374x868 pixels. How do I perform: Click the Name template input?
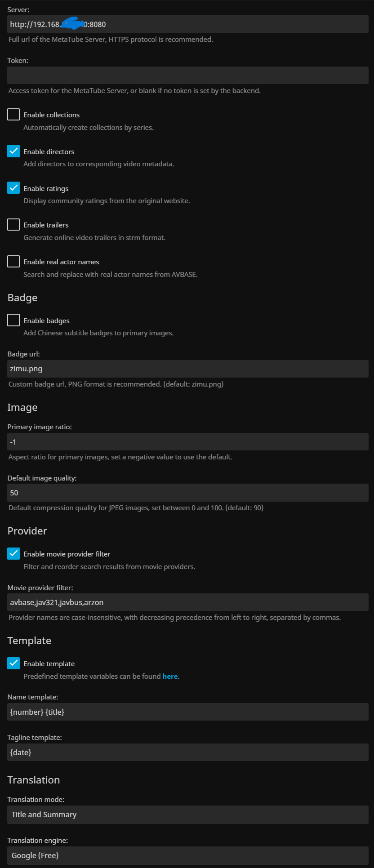[187, 712]
